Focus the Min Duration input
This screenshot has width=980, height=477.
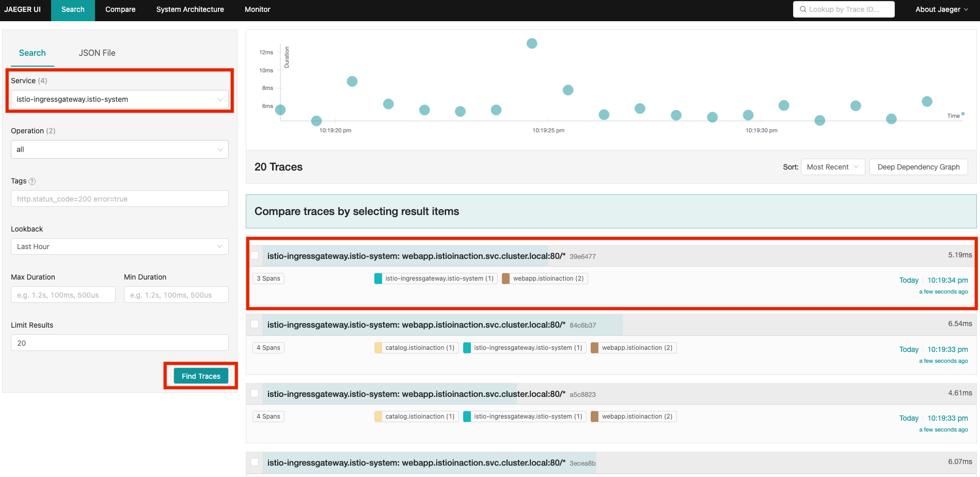tap(176, 295)
